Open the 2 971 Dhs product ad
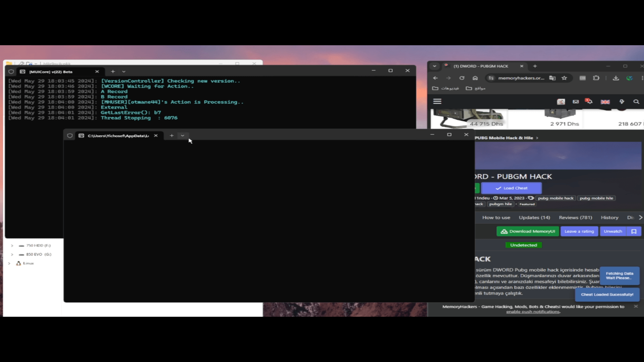 point(545,119)
